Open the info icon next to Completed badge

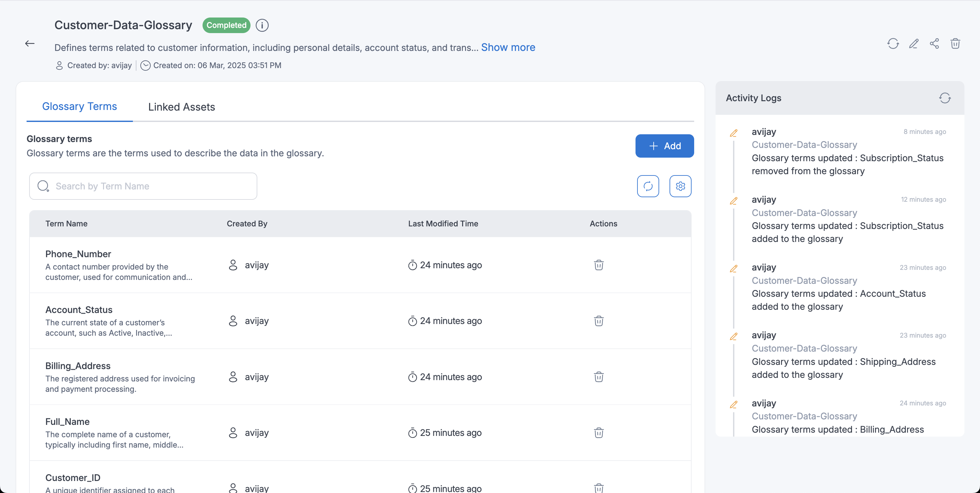pos(262,25)
